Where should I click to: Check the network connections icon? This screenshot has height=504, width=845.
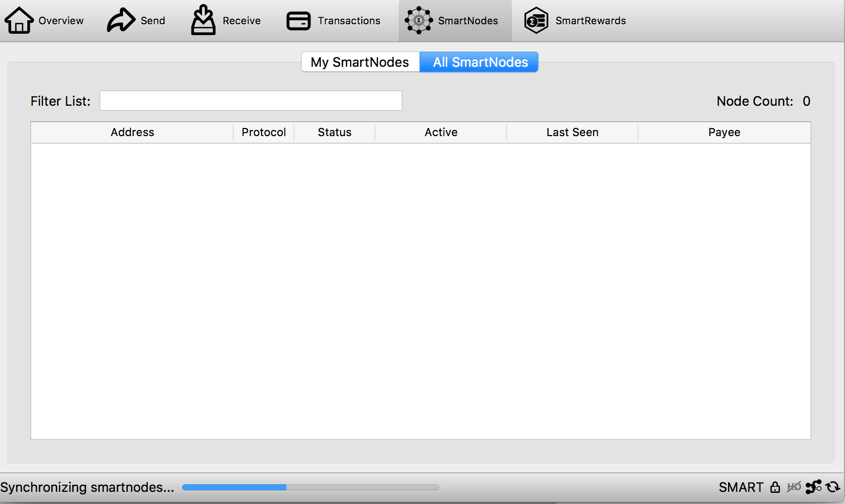(814, 487)
